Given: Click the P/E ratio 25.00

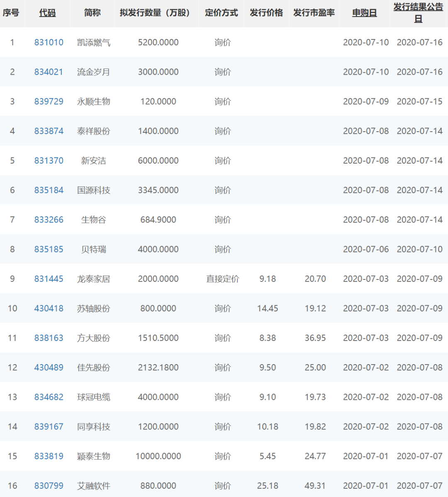Looking at the screenshot, I should click(315, 367).
